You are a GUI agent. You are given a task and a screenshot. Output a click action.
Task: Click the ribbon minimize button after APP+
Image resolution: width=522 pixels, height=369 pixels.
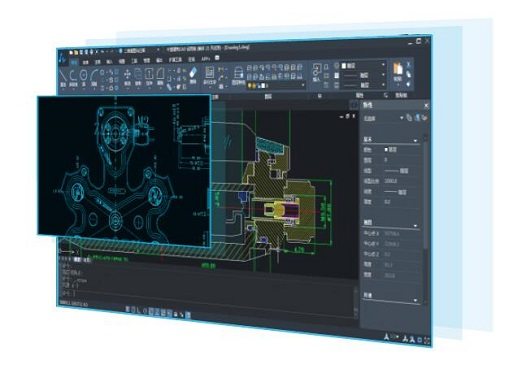click(217, 58)
